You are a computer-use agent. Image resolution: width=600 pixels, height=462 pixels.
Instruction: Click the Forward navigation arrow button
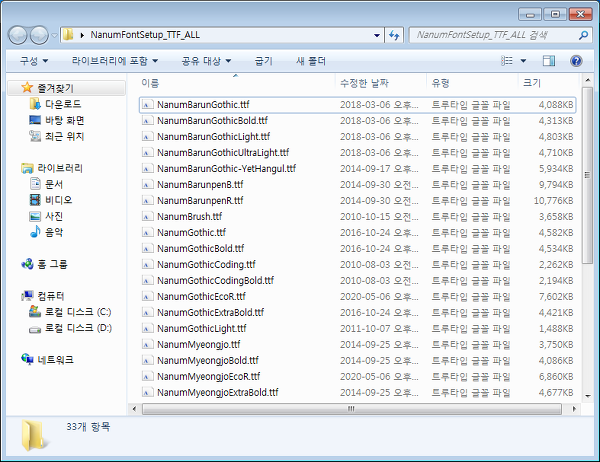click(x=39, y=36)
